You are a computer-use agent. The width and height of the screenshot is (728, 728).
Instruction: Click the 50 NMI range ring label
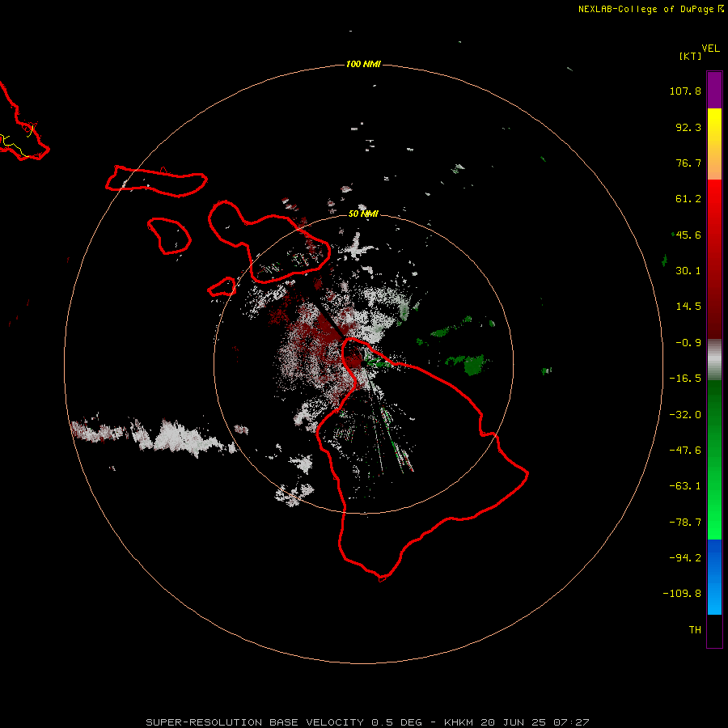(x=363, y=214)
